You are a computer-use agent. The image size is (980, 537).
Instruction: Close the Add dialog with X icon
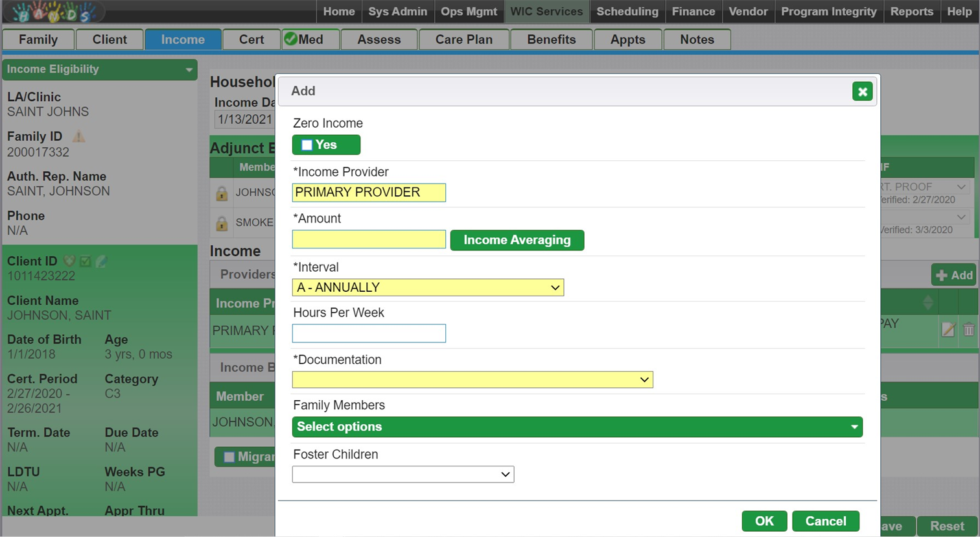click(862, 91)
